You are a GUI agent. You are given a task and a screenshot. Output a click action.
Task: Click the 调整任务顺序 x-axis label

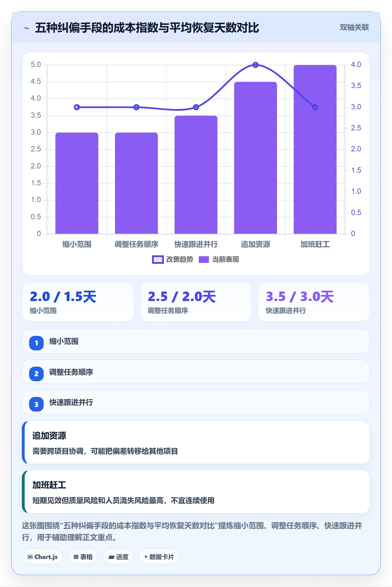(x=136, y=244)
